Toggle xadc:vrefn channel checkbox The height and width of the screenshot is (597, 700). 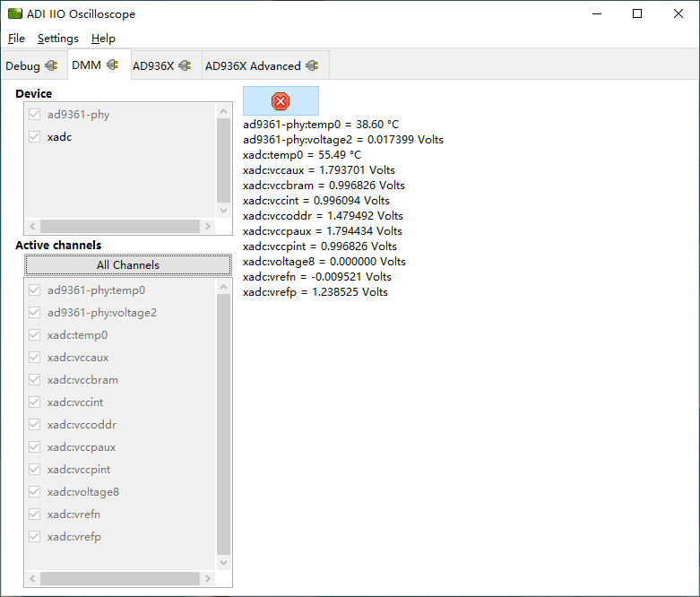tap(34, 514)
